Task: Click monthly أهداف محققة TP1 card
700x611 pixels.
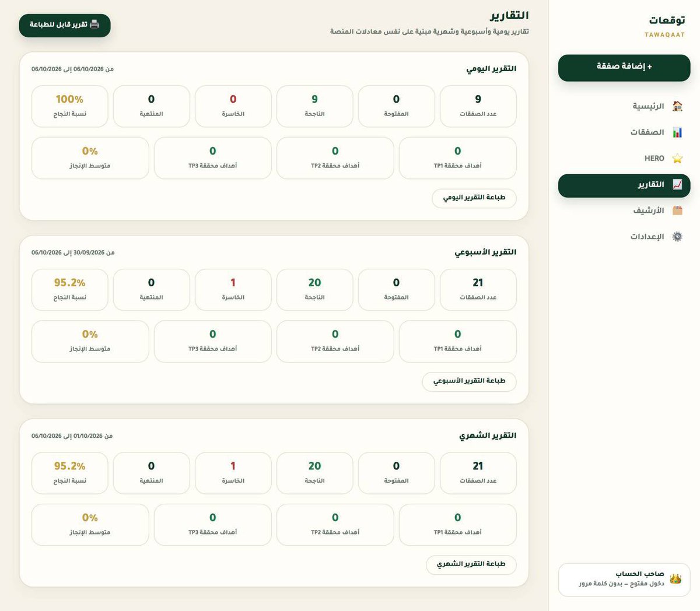Action: 457,525
